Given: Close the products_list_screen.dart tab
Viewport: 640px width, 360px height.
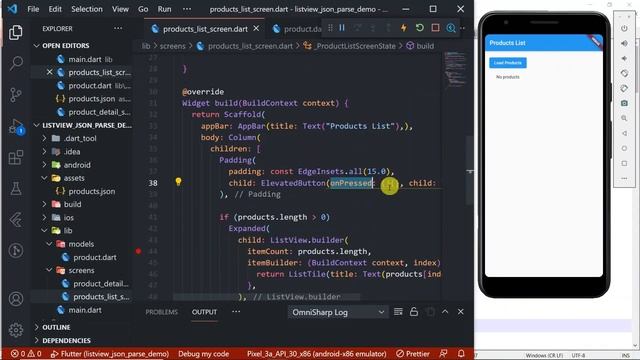Looking at the screenshot, I should pos(256,29).
